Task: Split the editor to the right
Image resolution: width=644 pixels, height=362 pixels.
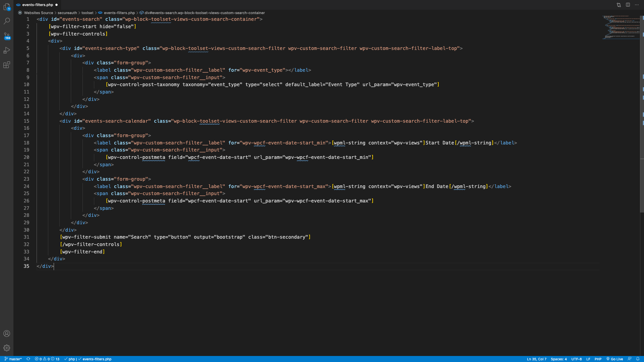Action: click(628, 5)
